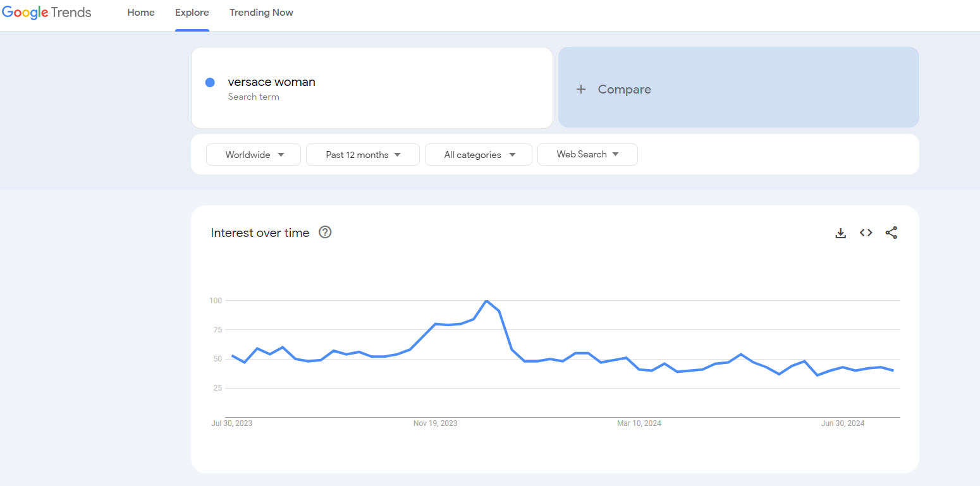Screen dimensions: 980x486
Task: Open the Trending Now tab
Action: point(261,13)
